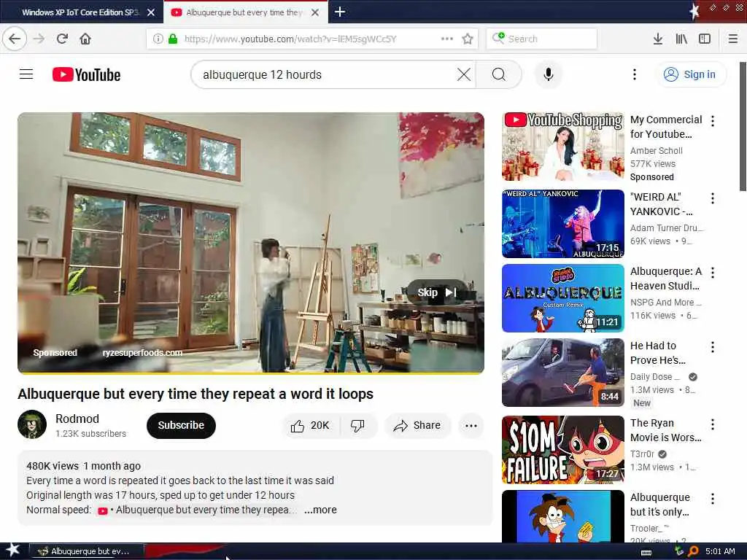Image resolution: width=747 pixels, height=560 pixels.
Task: Click the green padlock security icon
Action: click(x=173, y=39)
